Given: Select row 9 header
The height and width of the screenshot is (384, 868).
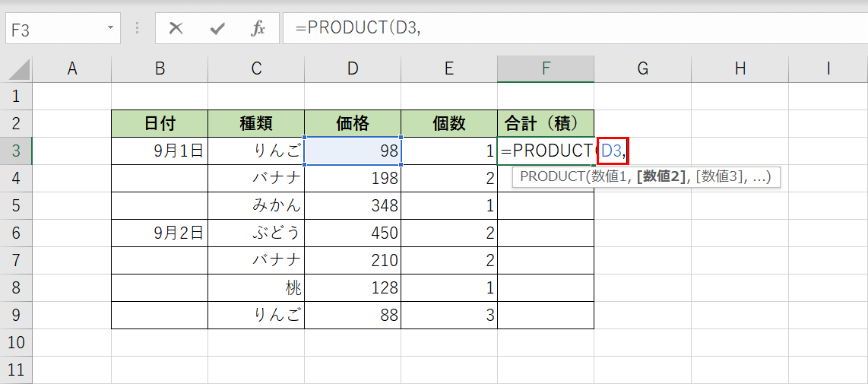Looking at the screenshot, I should (x=16, y=315).
